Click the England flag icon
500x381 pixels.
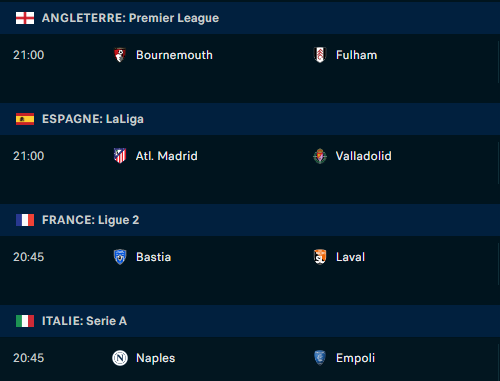click(25, 18)
